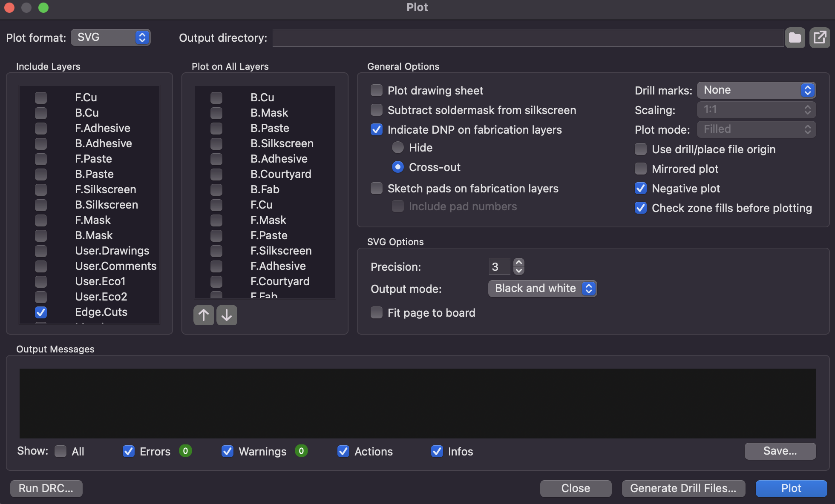The image size is (835, 504).
Task: Move selected layer up in plot order
Action: 204,315
